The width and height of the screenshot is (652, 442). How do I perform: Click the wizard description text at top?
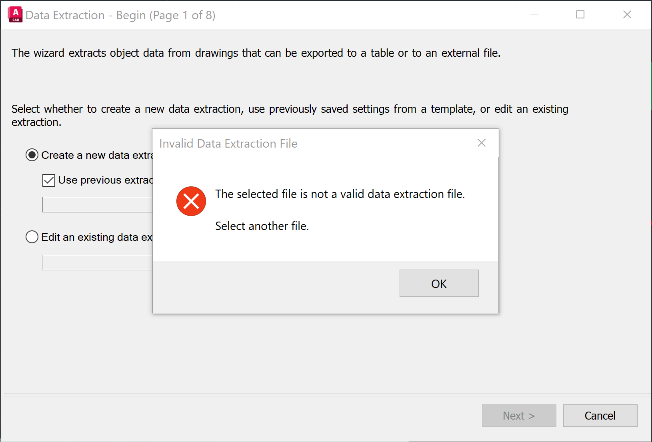pos(255,52)
